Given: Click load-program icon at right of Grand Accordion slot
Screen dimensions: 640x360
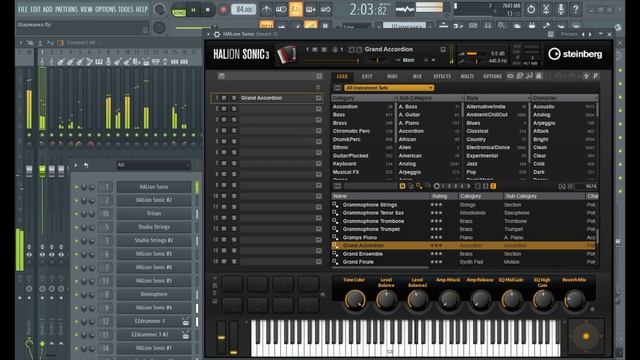Looking at the screenshot, I should (318, 98).
